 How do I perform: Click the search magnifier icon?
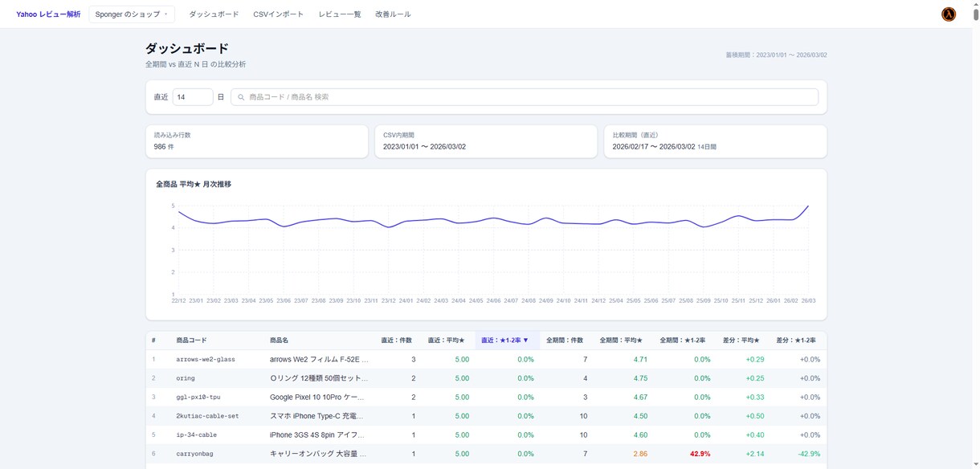[x=241, y=97]
